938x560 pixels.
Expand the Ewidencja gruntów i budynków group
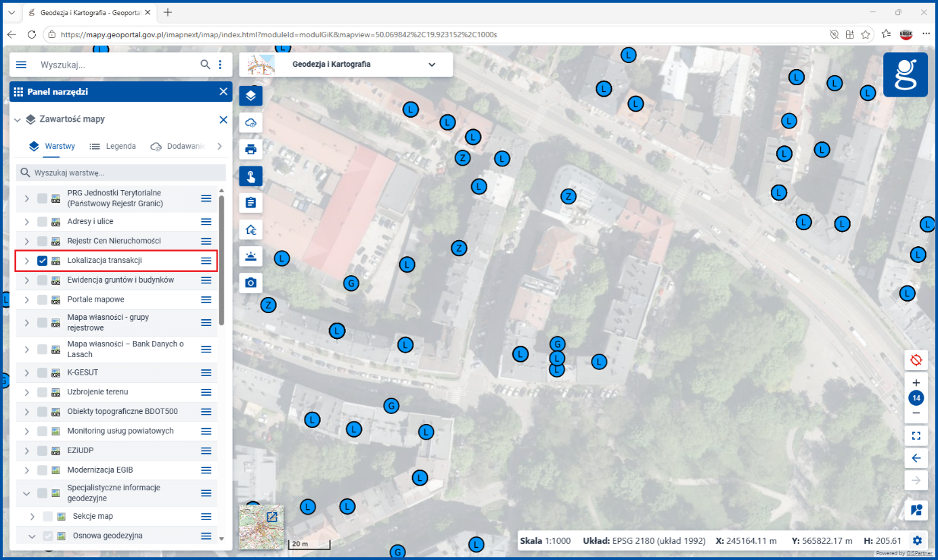[x=26, y=280]
